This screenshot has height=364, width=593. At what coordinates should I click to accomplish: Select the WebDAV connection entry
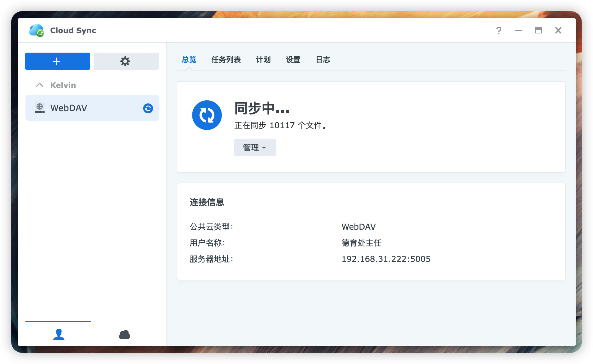[x=92, y=108]
